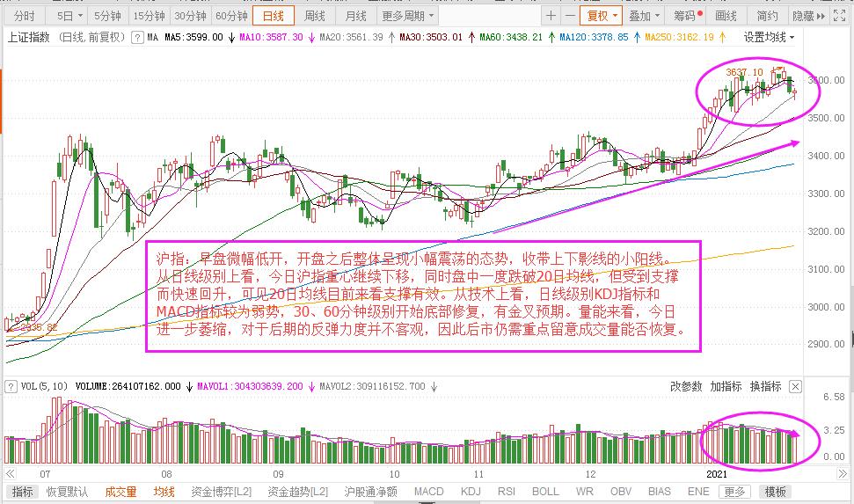
Task: Select 月线 monthly period tab
Action: (x=355, y=16)
